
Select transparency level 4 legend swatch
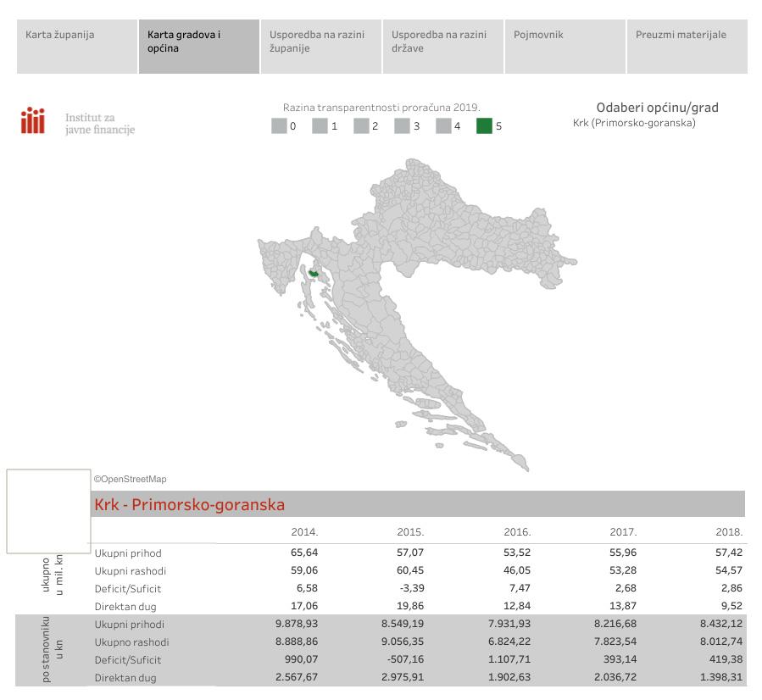[443, 126]
